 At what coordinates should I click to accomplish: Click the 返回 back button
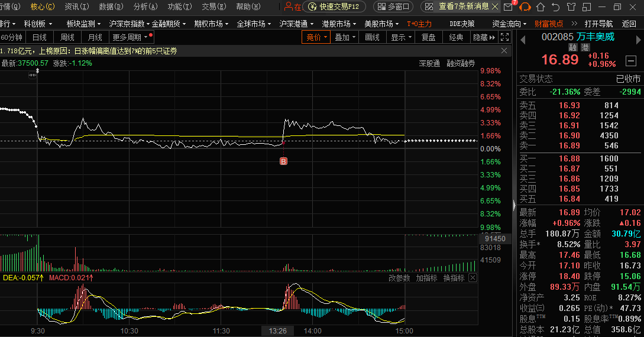click(629, 24)
